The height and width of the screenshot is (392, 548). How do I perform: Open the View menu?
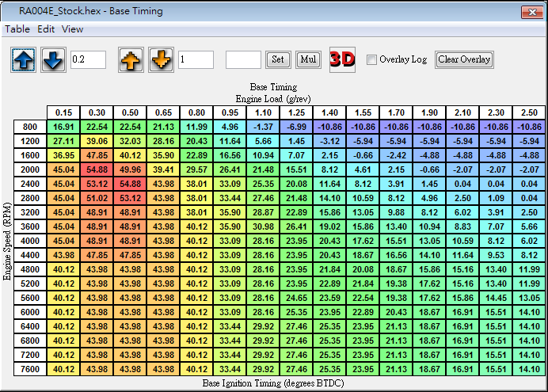72,29
